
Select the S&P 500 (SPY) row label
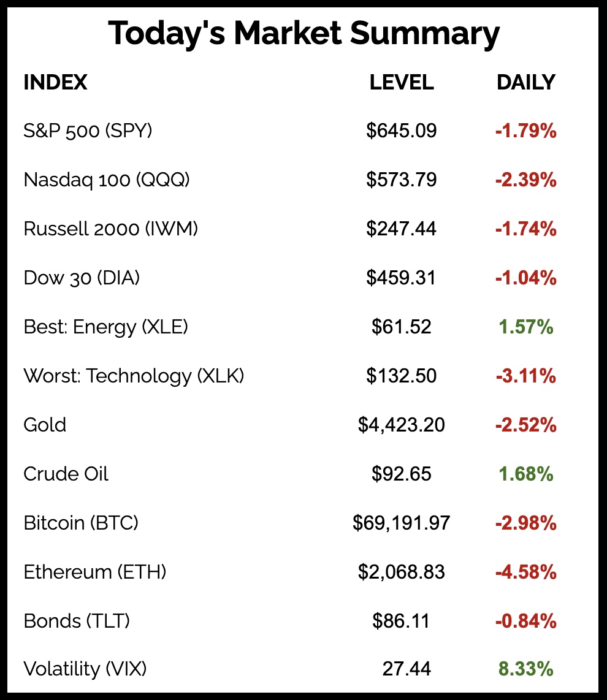[88, 131]
